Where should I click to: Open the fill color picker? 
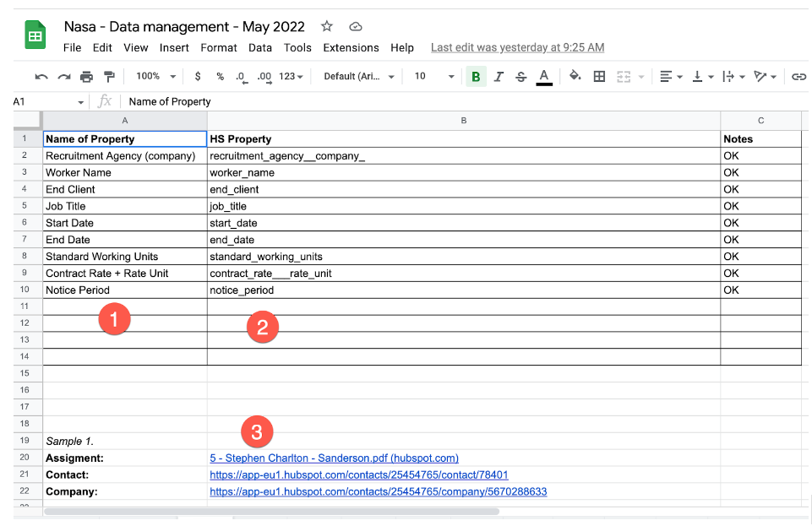[575, 77]
